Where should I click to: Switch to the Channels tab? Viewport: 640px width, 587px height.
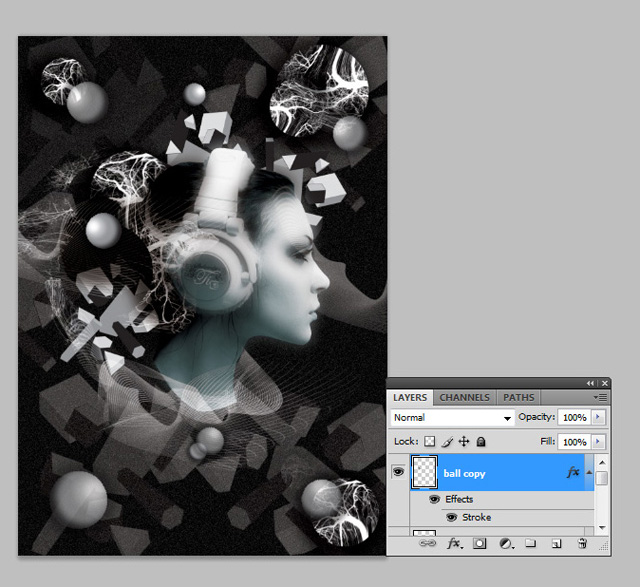[465, 397]
